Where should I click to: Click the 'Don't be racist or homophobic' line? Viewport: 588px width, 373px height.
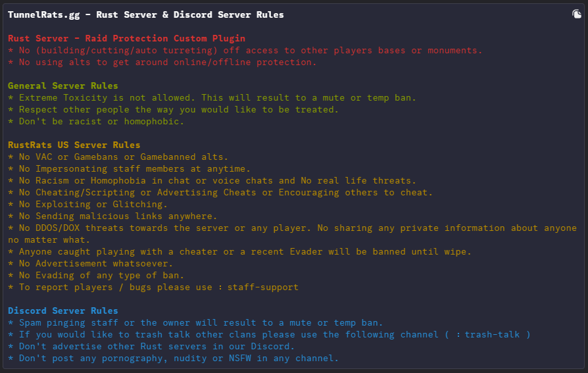pos(96,122)
